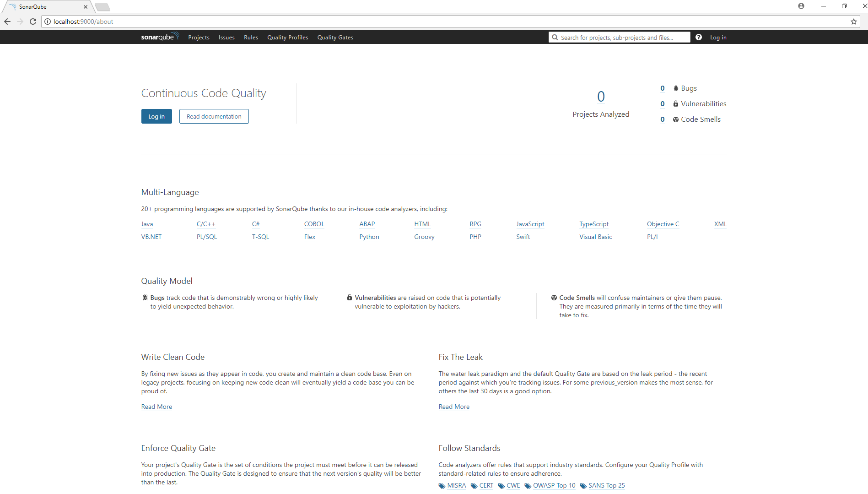868x494 pixels.
Task: Click the CWE tag icon
Action: click(x=501, y=486)
